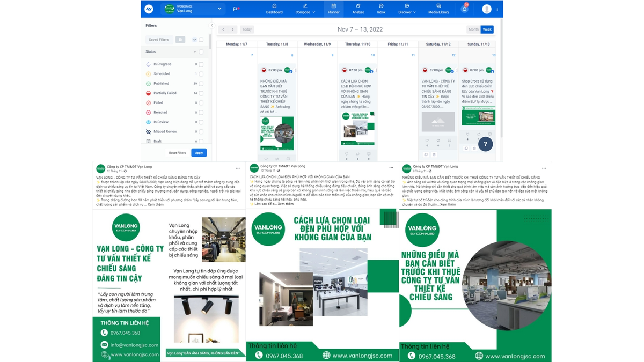Open Sunday post image thumbnail
The width and height of the screenshot is (644, 362).
click(x=478, y=116)
